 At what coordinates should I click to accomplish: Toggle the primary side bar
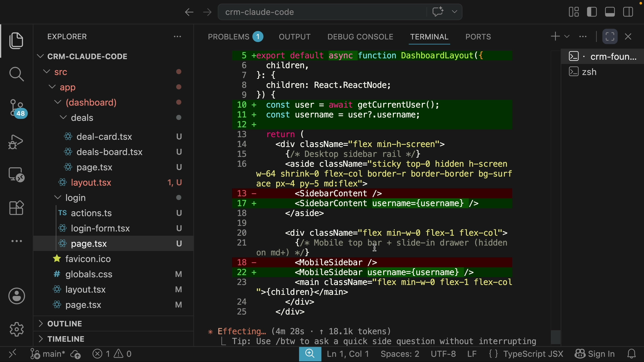point(592,12)
